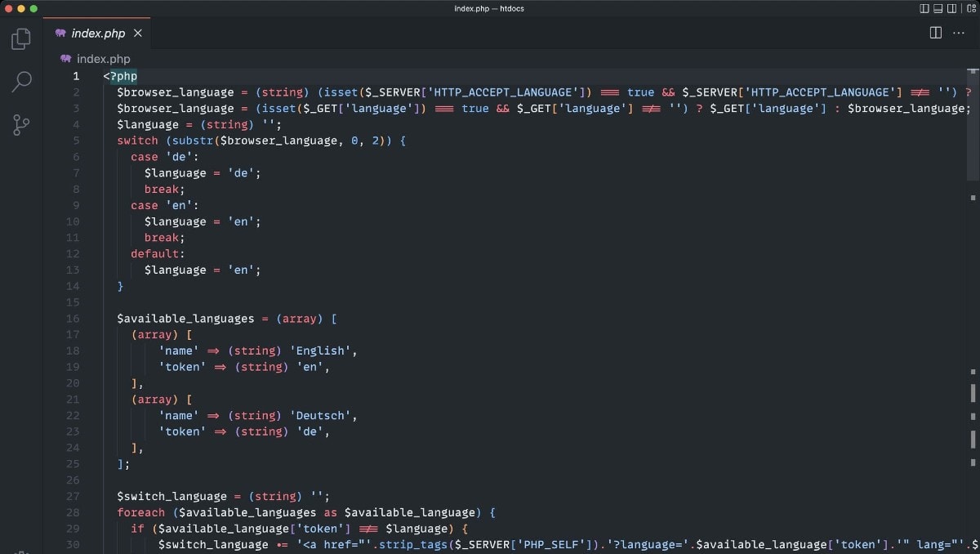
Task: Click the index.php breadcrumb item
Action: coord(103,59)
